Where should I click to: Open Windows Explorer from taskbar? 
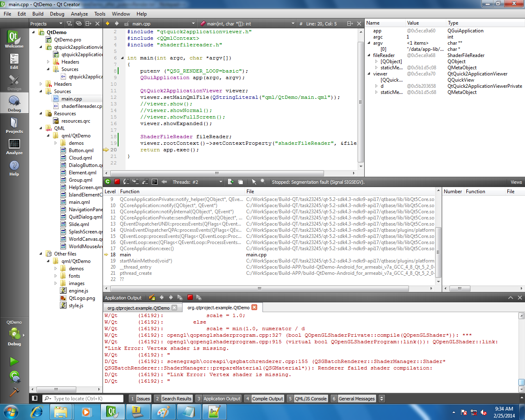coord(61,411)
